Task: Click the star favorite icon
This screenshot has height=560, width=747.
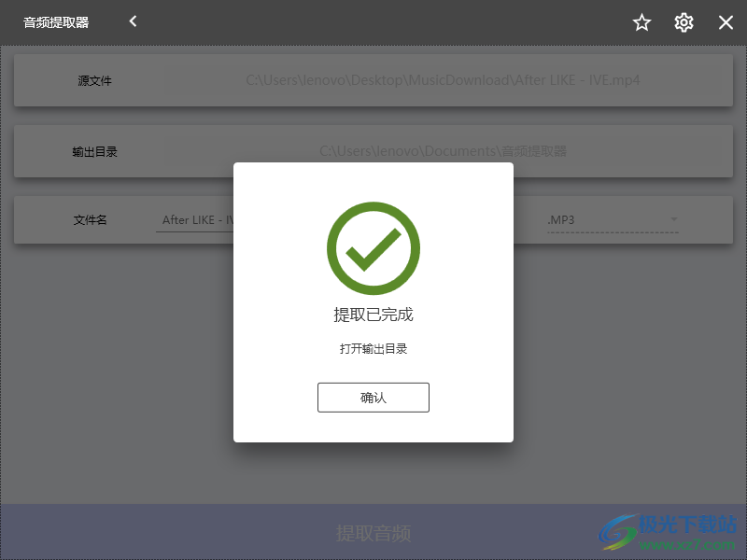Action: point(641,22)
